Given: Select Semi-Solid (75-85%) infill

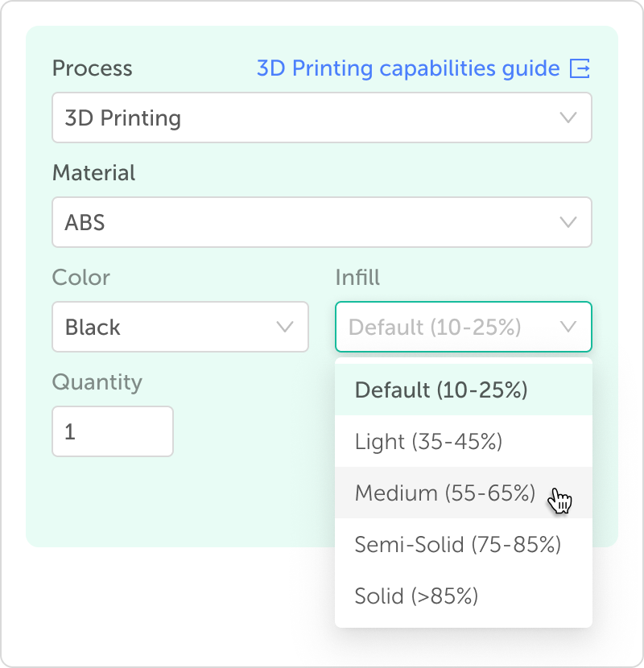Looking at the screenshot, I should point(457,545).
